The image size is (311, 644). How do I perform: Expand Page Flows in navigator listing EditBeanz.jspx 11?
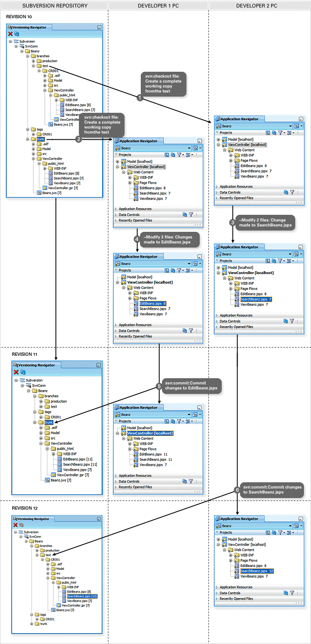pos(130,449)
